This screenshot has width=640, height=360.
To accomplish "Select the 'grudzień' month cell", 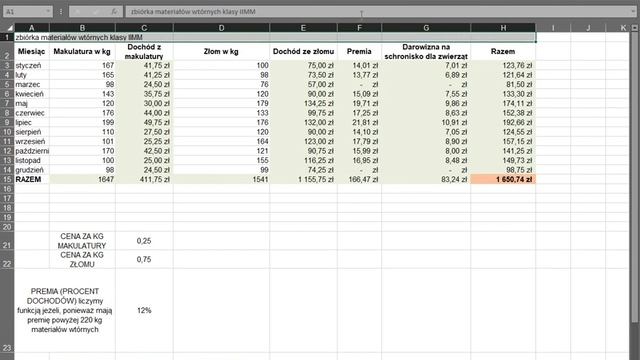I will click(32, 170).
